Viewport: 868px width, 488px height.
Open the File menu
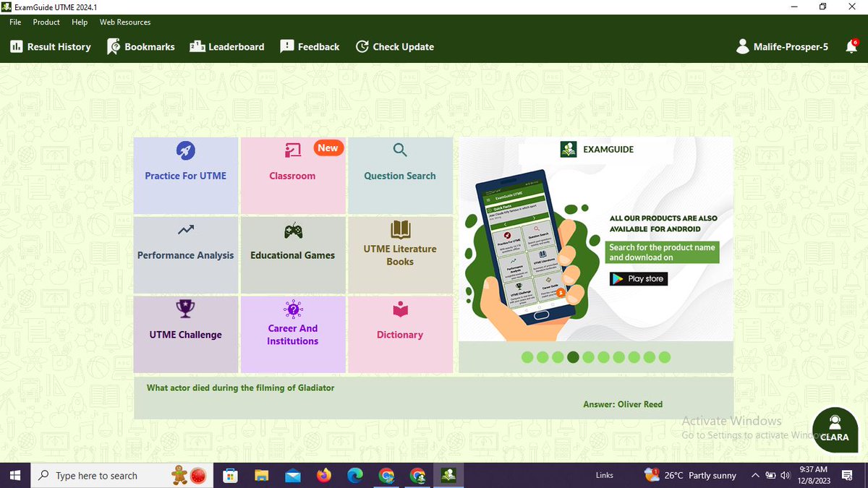(x=15, y=22)
